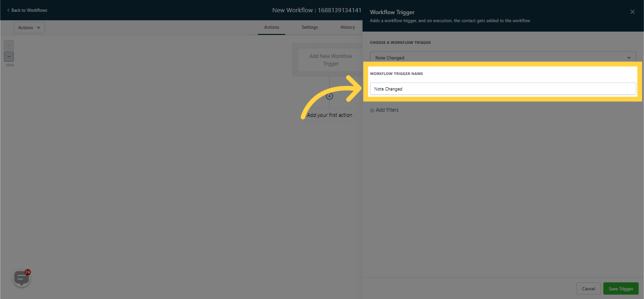Zoom out of the workflow canvas

point(8,56)
